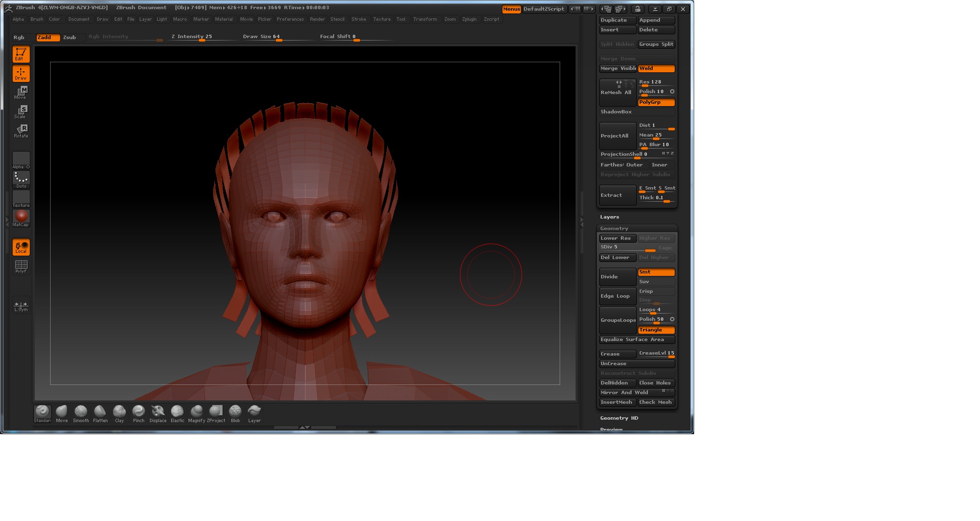Toggle PolyF polyframe display icon

pos(21,266)
